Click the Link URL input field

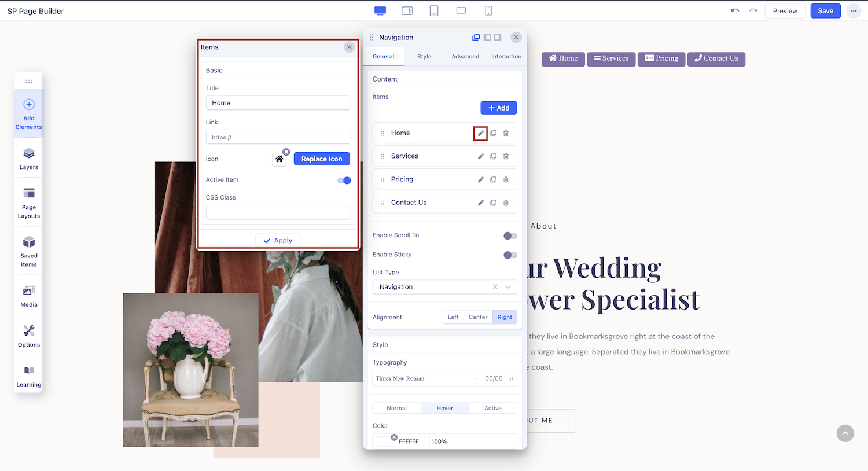pos(278,137)
